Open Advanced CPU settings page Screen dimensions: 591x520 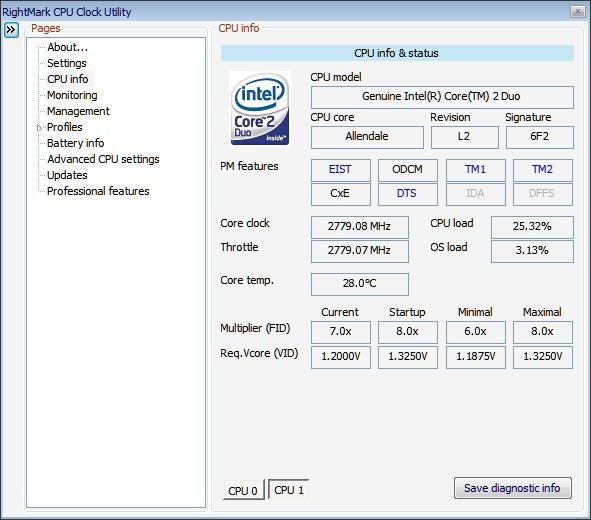103,159
